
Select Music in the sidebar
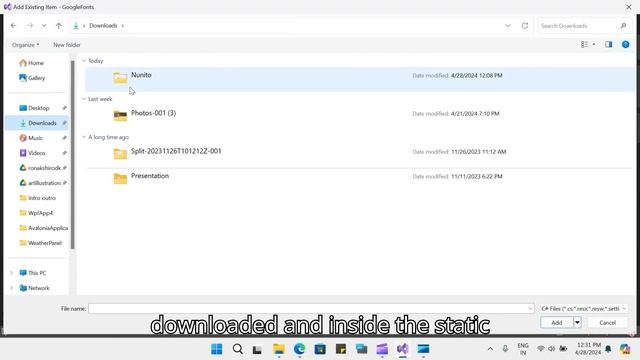(x=35, y=138)
